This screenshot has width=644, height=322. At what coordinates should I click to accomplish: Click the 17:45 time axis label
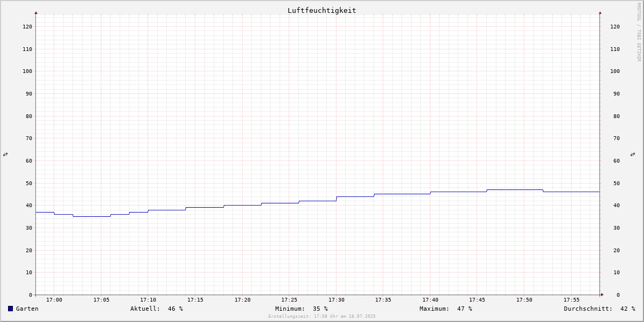(x=478, y=300)
